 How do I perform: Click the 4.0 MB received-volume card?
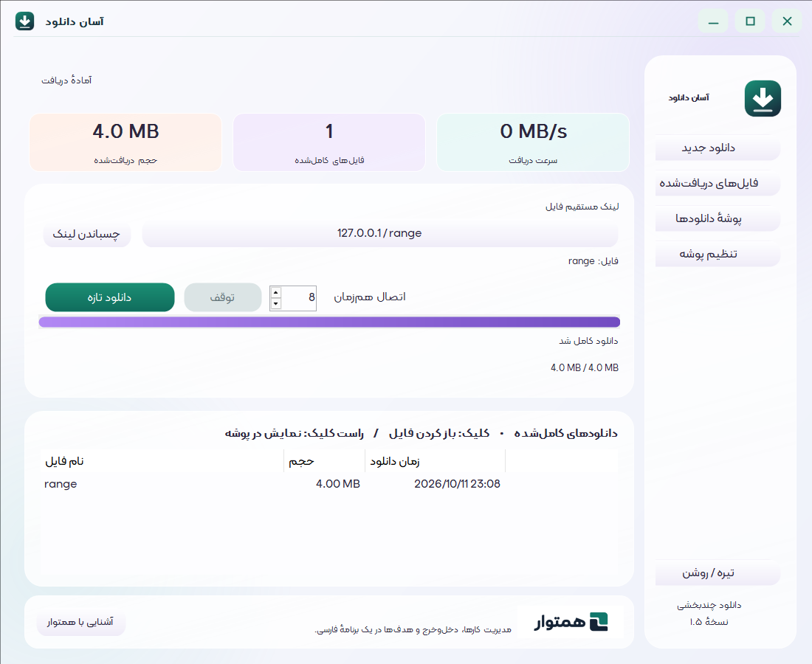pos(125,142)
